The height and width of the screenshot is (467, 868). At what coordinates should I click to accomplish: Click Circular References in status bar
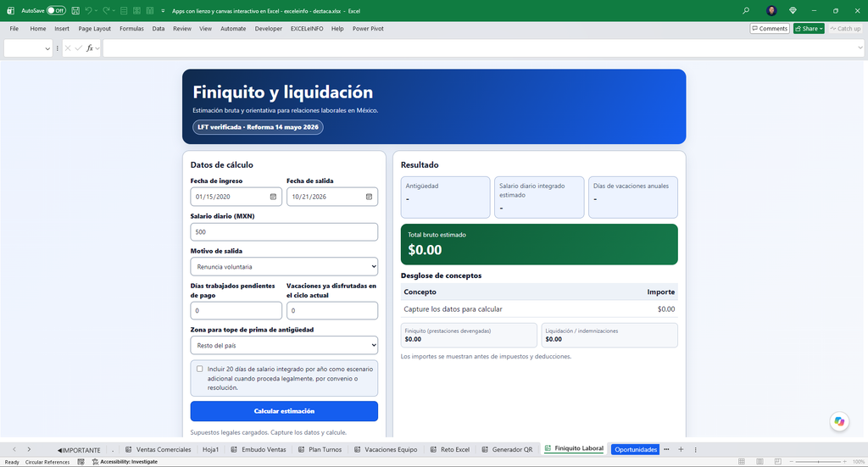47,462
